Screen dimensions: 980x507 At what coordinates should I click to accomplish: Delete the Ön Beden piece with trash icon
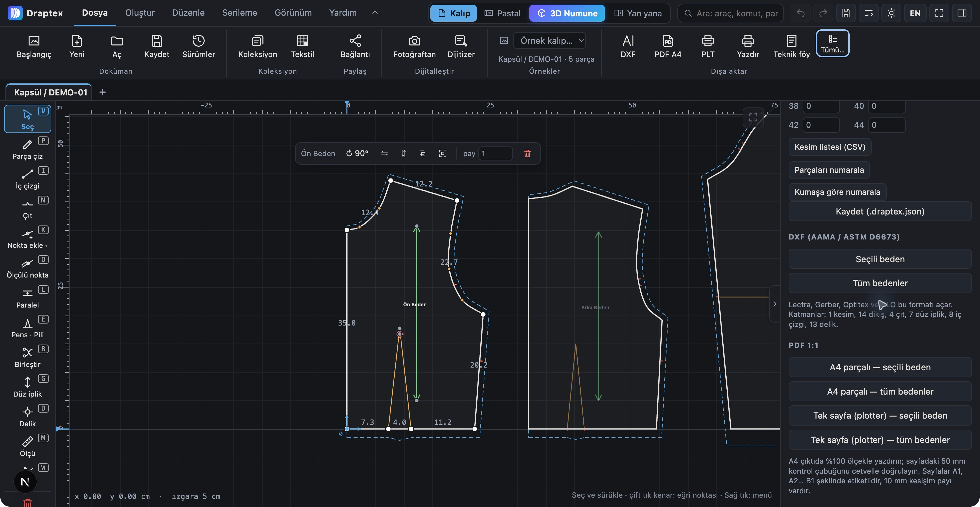[527, 153]
